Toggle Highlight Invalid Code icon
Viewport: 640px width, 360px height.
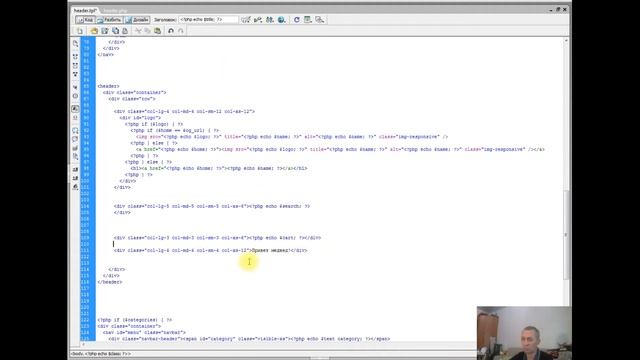(75, 118)
